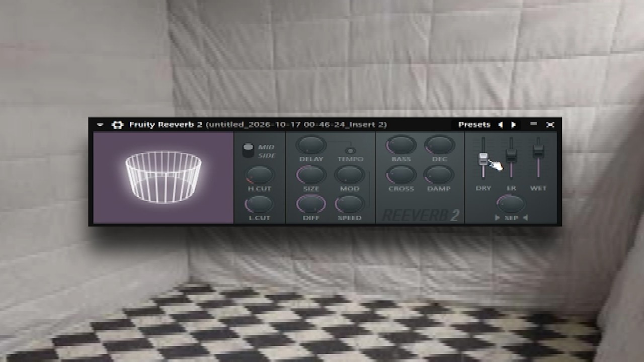Click the WET level slider handle

pos(538,150)
